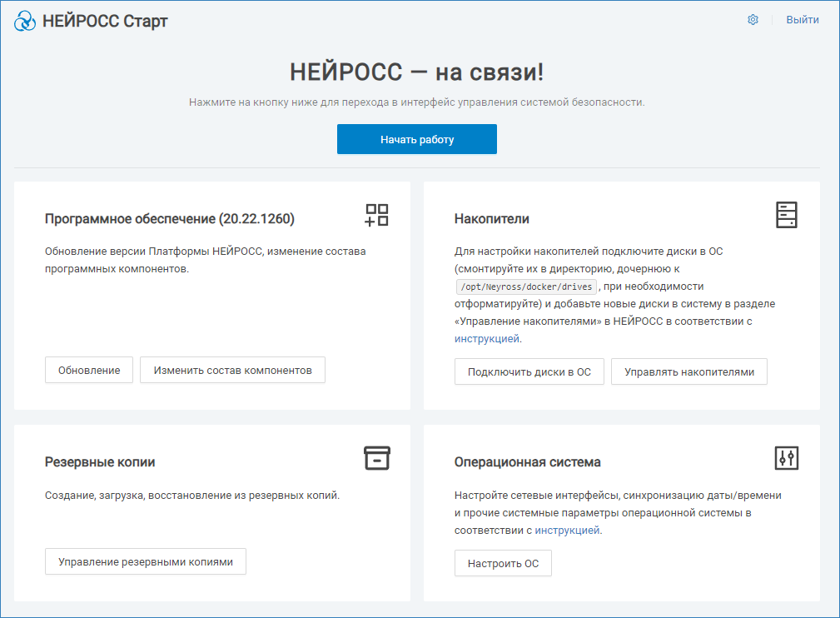Click the Резервные копии archive box icon
Image resolution: width=840 pixels, height=618 pixels.
[376, 458]
